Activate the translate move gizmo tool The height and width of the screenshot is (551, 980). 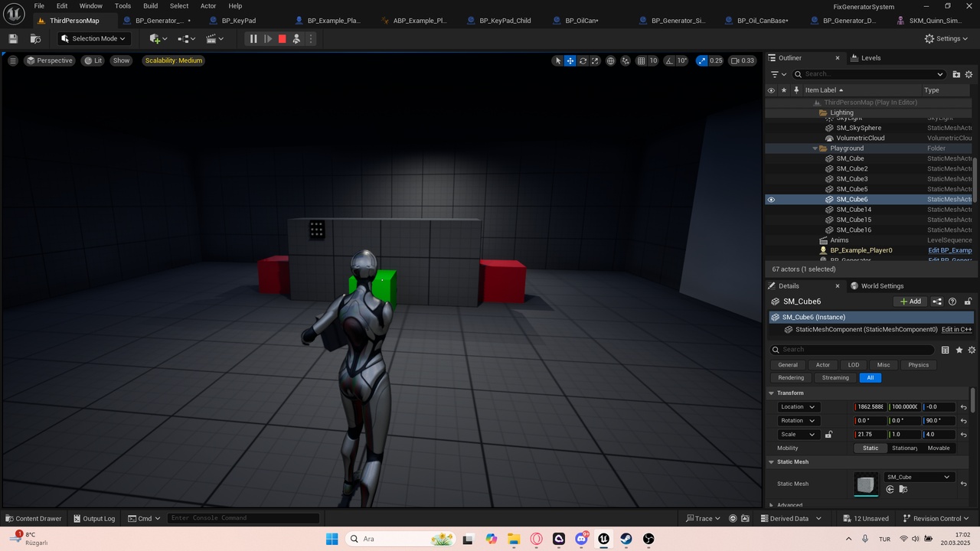pos(570,60)
